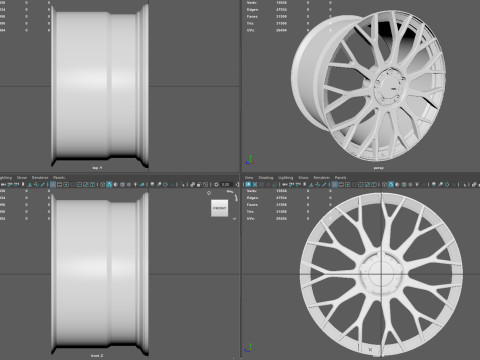The width and height of the screenshot is (480, 360).
Task: Click highlighted smooth shade icon, FRONT-cube panel
Action: click(x=109, y=184)
